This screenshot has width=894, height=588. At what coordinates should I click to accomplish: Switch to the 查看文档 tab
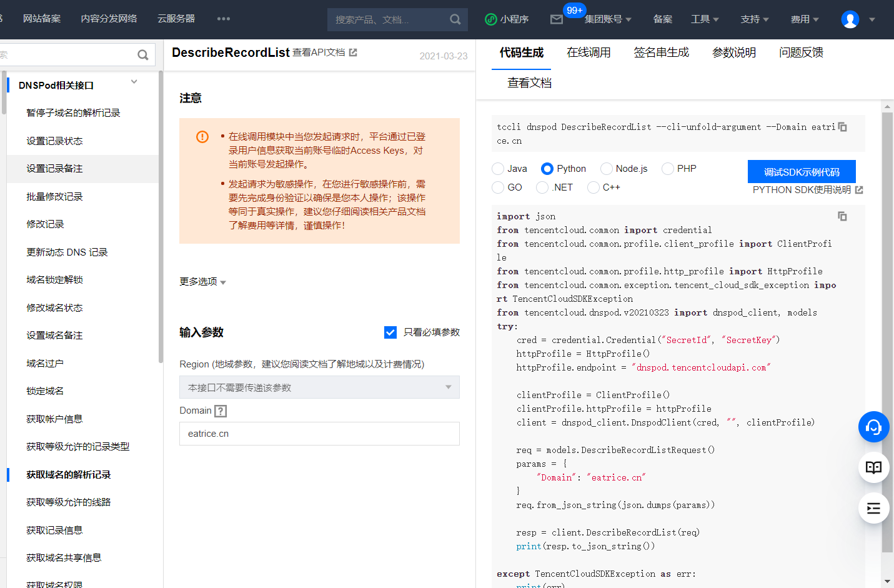[x=529, y=82]
